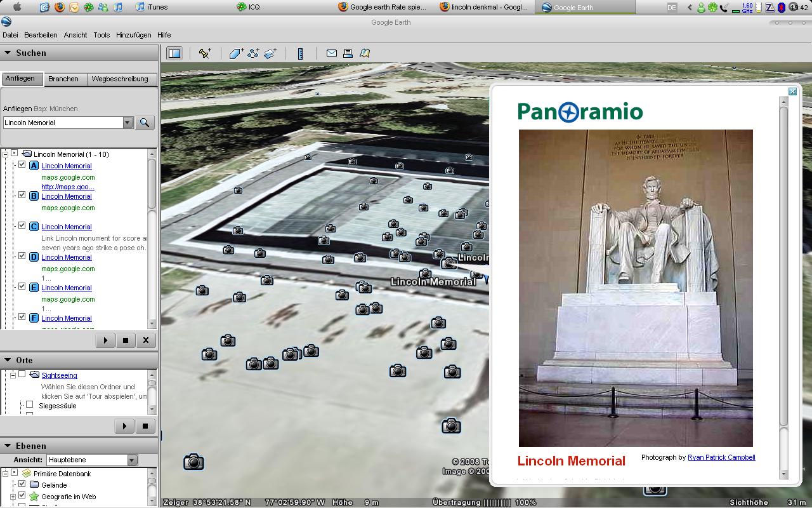Screen dimensions: 812x508
Task: Stop the search results tour
Action: (126, 340)
